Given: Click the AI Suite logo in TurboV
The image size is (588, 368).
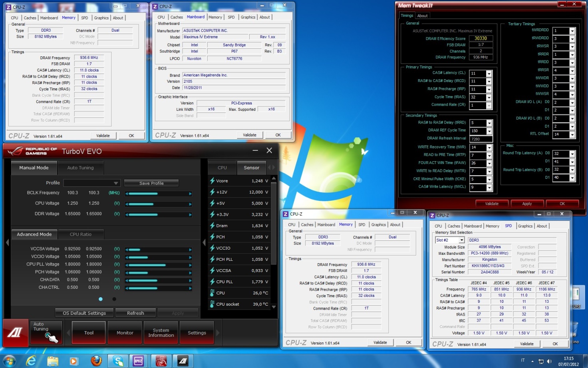Looking at the screenshot, I should click(x=15, y=332).
